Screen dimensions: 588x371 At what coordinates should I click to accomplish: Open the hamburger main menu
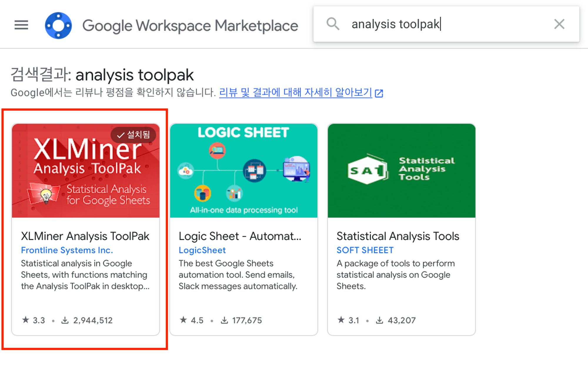pyautogui.click(x=21, y=25)
